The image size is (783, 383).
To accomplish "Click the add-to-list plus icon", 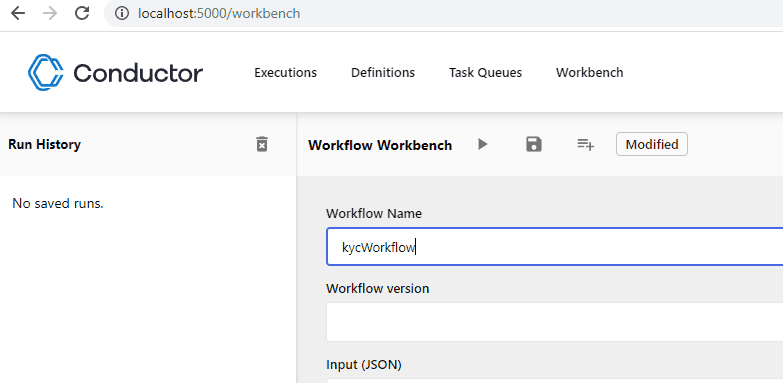I will click(585, 144).
